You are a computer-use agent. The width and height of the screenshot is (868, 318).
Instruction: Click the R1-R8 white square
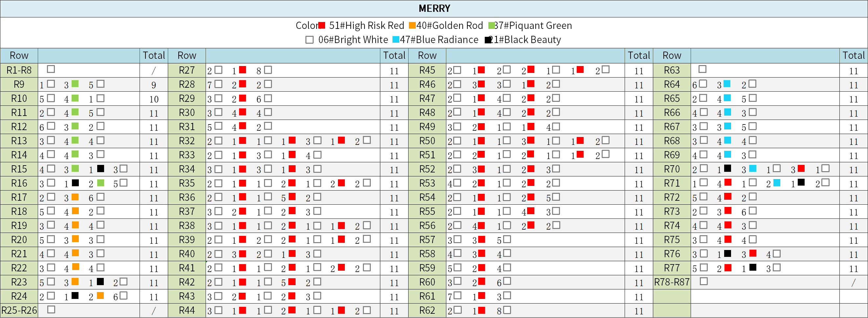tap(51, 69)
